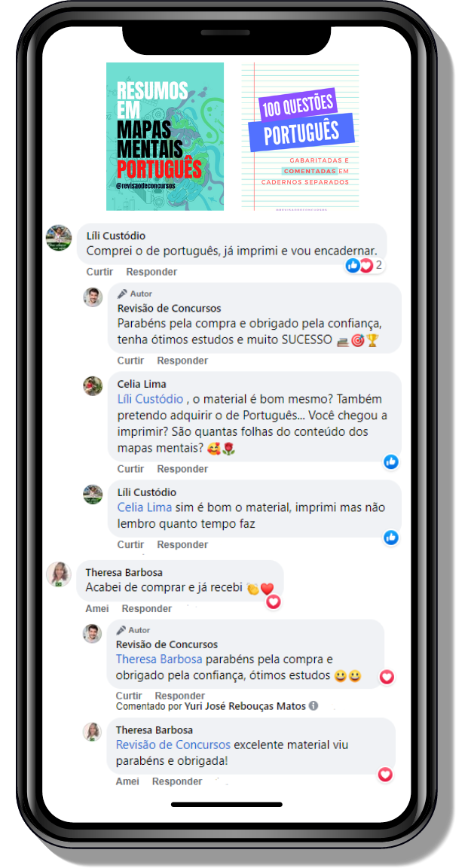Click heart reaction on Revisão's 'ótimos estudos' reply
Viewport: 471px width, 868px height.
tap(386, 677)
